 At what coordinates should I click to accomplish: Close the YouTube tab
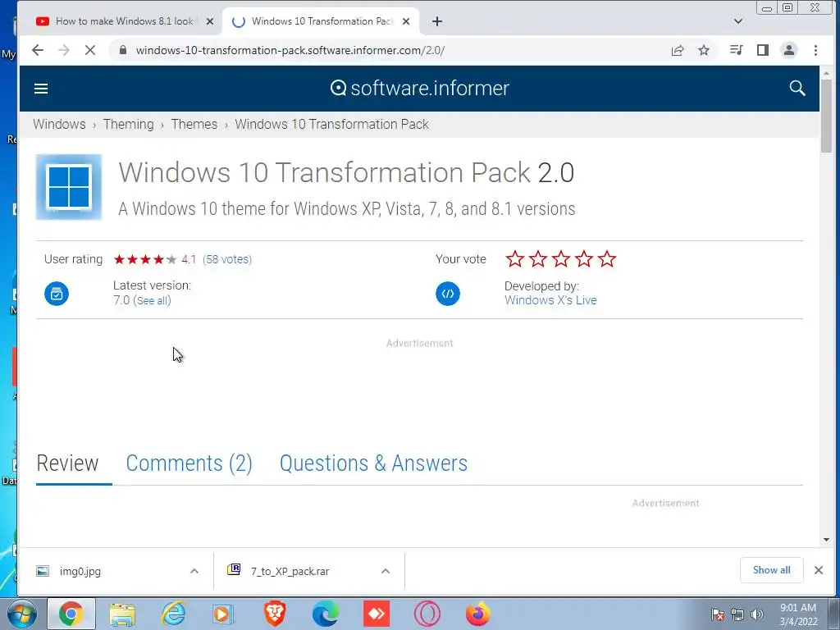(210, 21)
